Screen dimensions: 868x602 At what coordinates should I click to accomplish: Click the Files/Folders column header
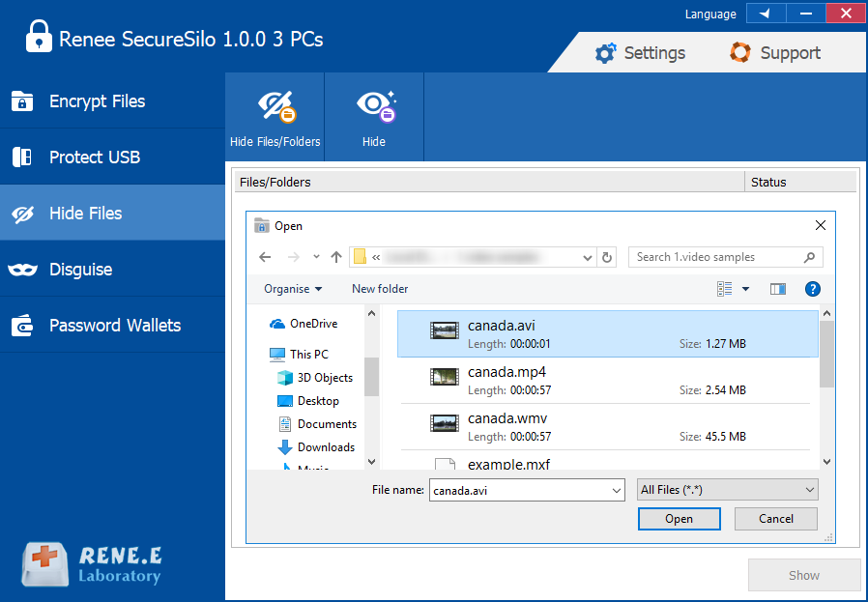490,182
